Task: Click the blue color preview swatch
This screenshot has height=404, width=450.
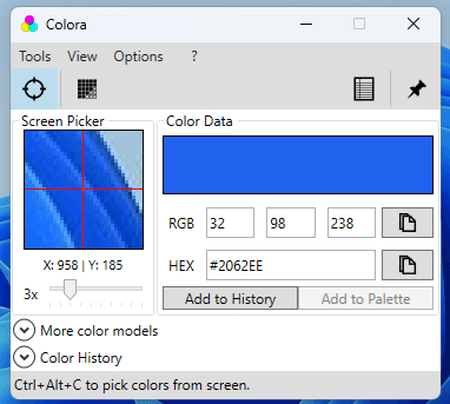Action: (298, 165)
